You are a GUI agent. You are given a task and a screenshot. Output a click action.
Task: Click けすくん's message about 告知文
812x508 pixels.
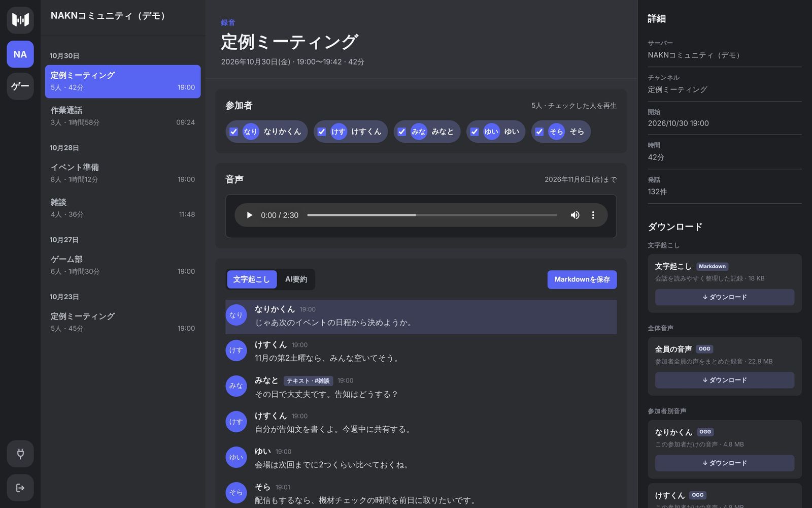(x=421, y=423)
